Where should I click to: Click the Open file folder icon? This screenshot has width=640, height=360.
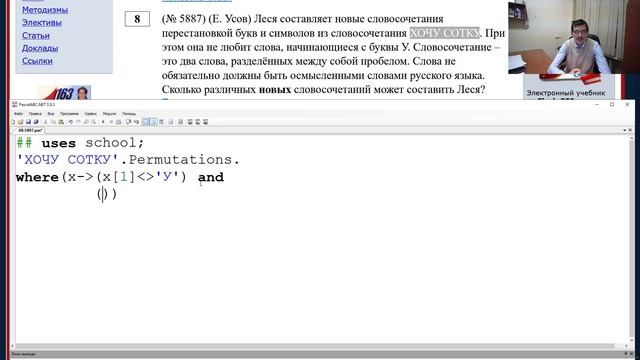pyautogui.click(x=20, y=122)
